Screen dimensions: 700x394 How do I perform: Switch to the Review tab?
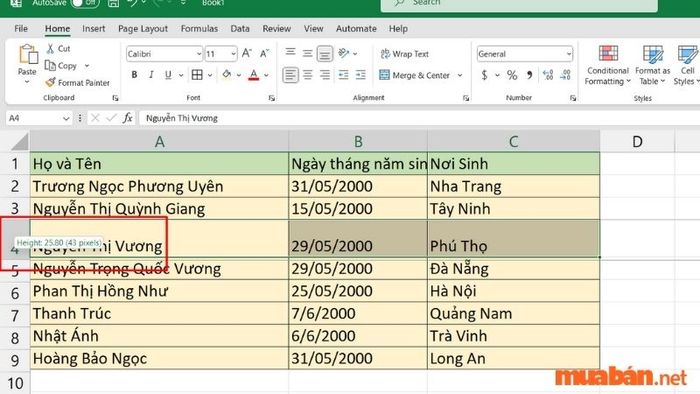tap(276, 29)
